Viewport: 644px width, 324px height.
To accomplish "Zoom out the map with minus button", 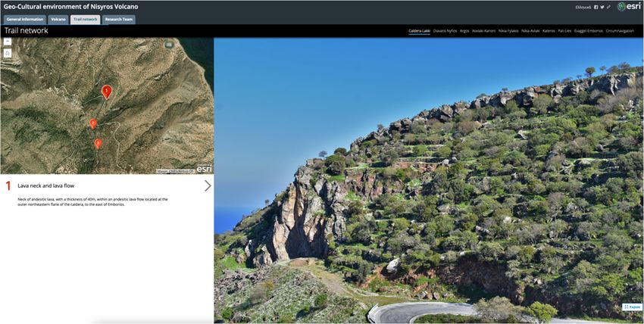I will click(x=7, y=41).
